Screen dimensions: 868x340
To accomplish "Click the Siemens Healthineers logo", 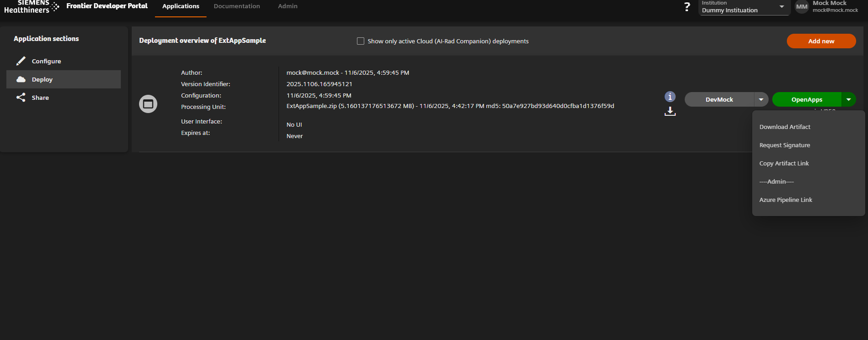I will tap(31, 7).
